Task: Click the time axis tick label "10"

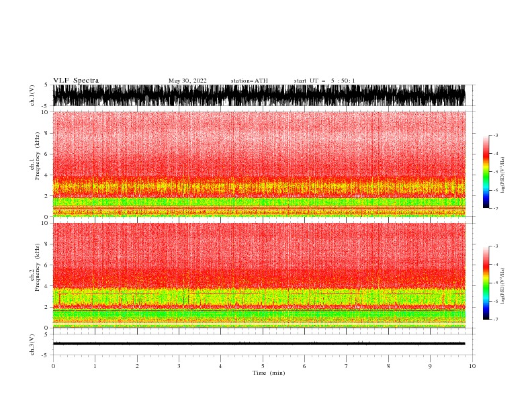Action: [472, 366]
